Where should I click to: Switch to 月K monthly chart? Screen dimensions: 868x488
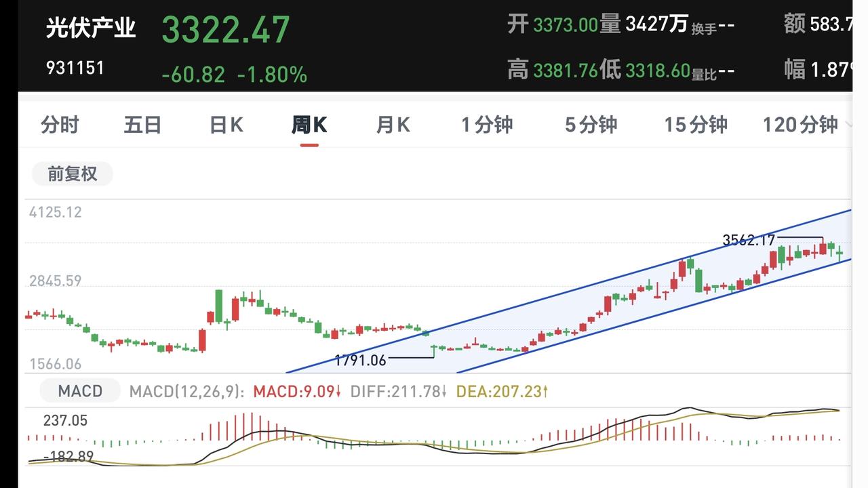coord(393,125)
